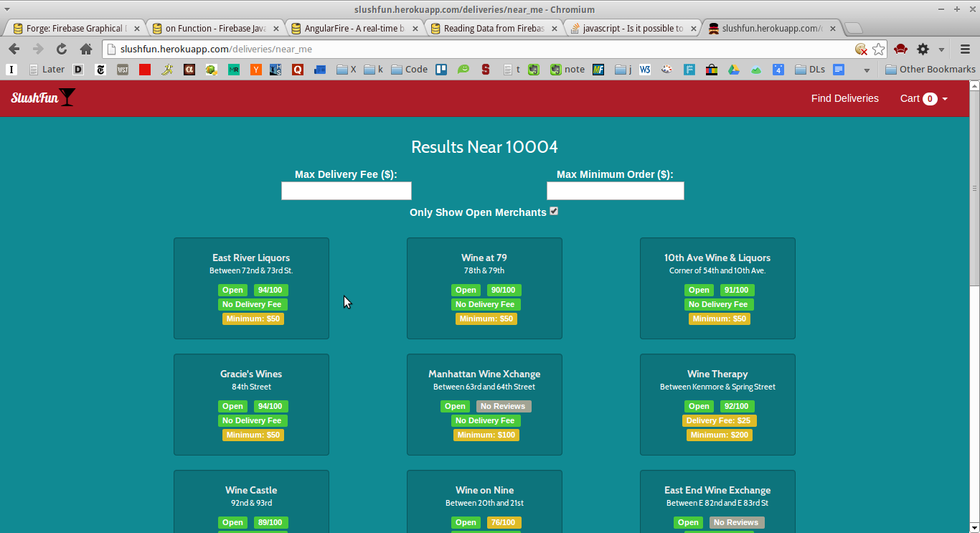This screenshot has height=533, width=980.
Task: Click the SlushFun logo with martini glass
Action: click(43, 98)
